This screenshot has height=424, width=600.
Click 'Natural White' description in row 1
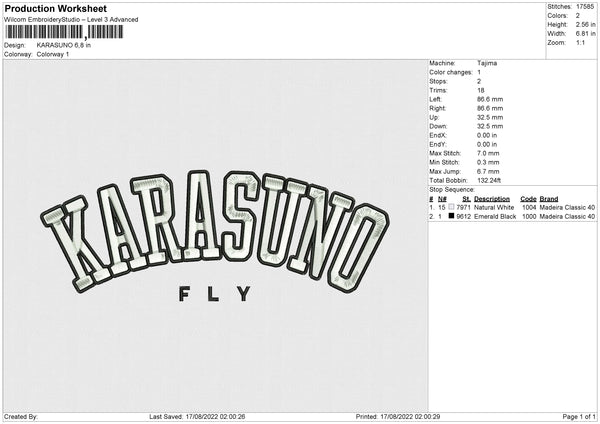click(494, 207)
